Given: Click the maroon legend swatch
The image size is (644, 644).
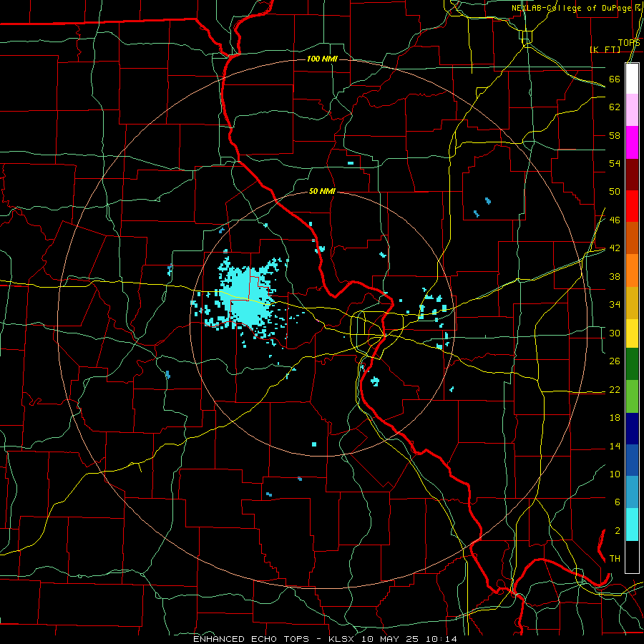Looking at the screenshot, I should [x=632, y=175].
